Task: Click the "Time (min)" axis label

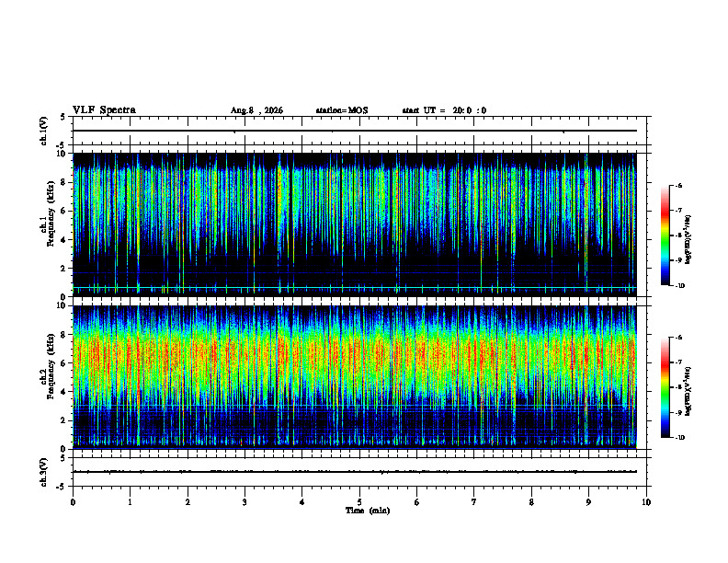Action: tap(368, 511)
